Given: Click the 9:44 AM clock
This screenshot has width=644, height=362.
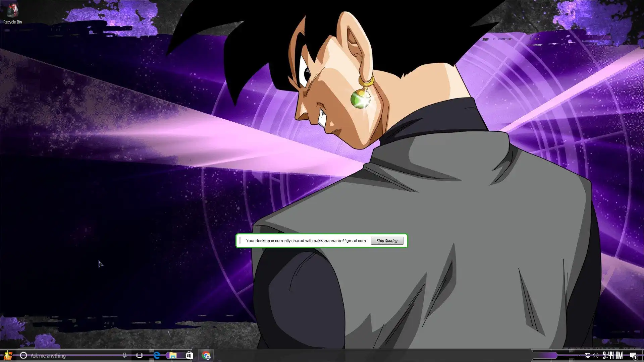Looking at the screenshot, I should point(612,355).
